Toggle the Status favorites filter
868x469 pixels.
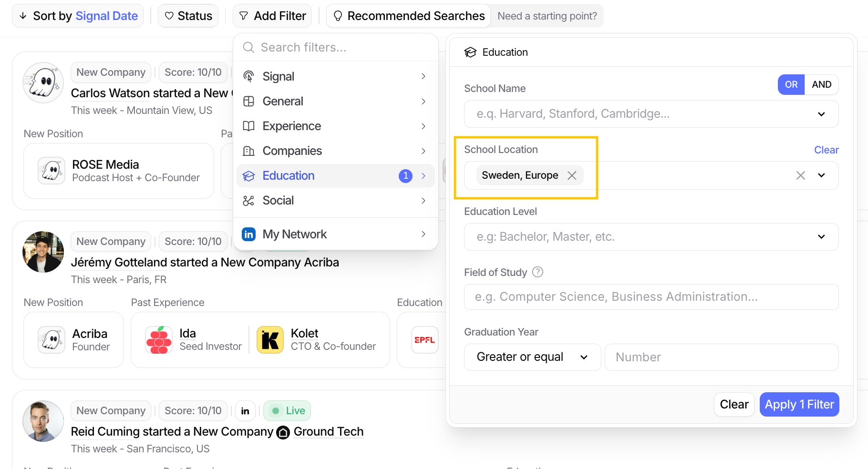188,16
